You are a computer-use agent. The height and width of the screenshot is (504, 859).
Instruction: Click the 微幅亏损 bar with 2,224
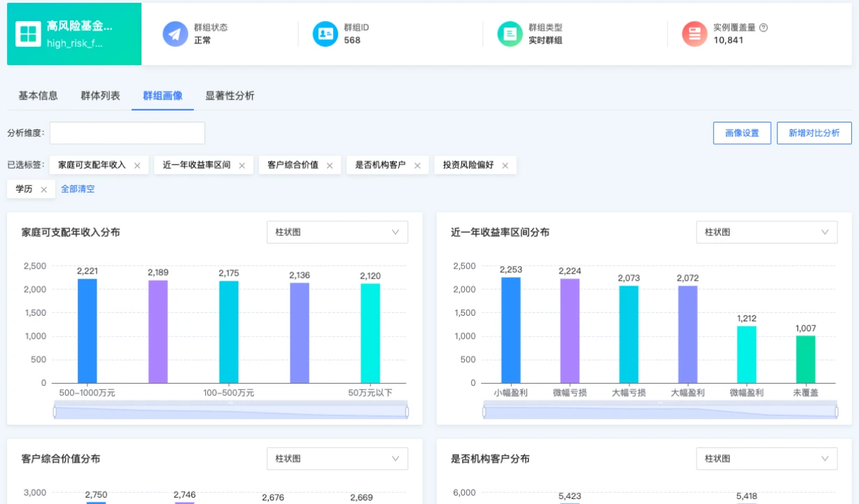[570, 331]
